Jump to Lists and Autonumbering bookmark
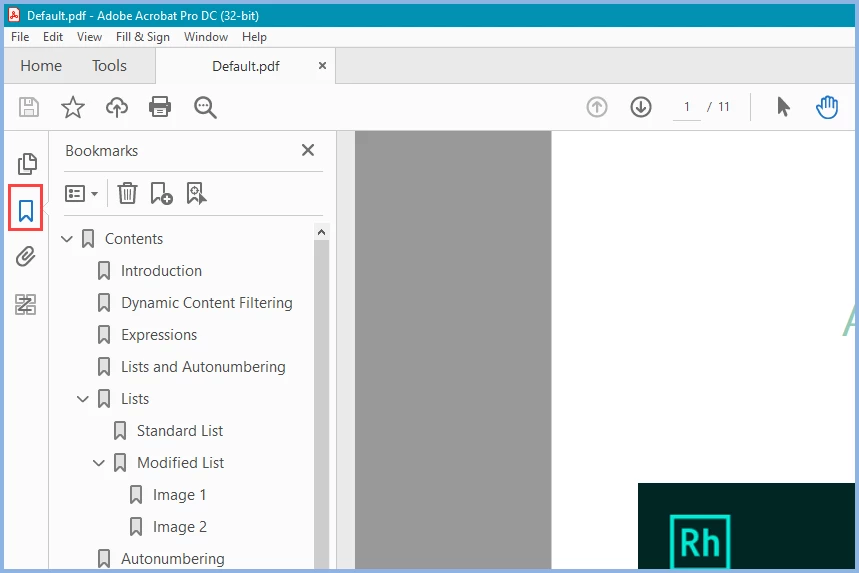Viewport: 859px width, 573px height. [x=203, y=366]
